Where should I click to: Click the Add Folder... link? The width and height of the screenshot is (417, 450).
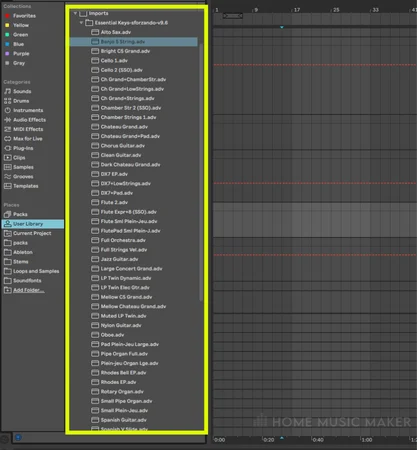(29, 290)
